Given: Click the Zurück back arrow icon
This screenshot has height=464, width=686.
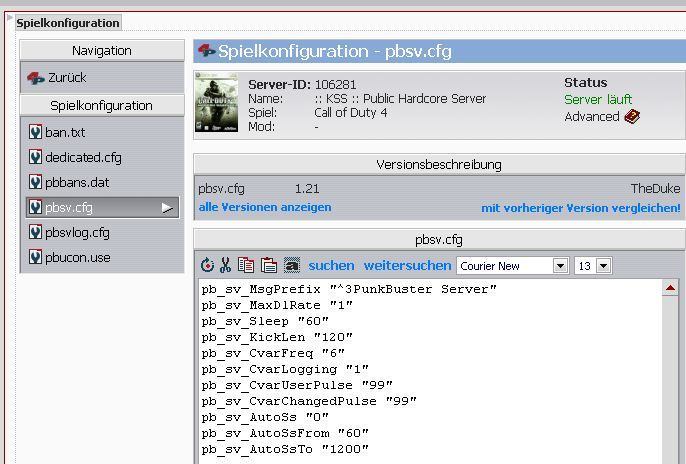Looking at the screenshot, I should coord(35,78).
